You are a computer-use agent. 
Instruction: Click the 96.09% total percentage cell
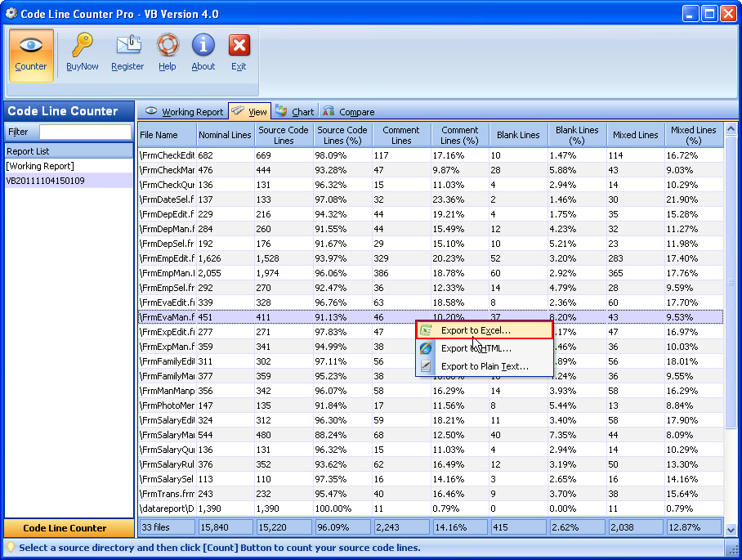pos(343,526)
